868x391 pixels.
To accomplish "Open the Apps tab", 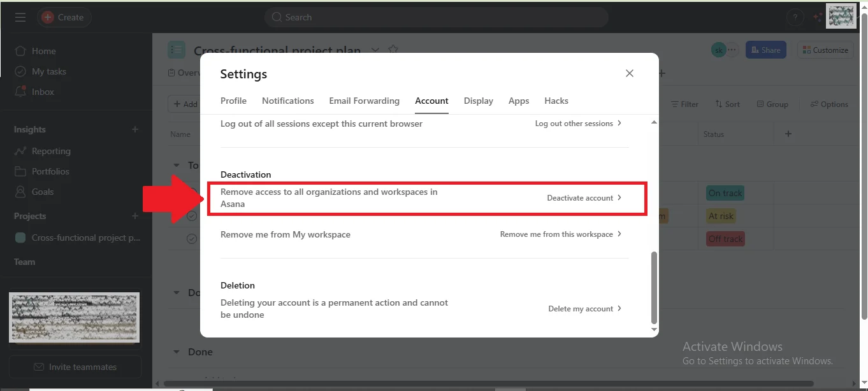I will [519, 101].
